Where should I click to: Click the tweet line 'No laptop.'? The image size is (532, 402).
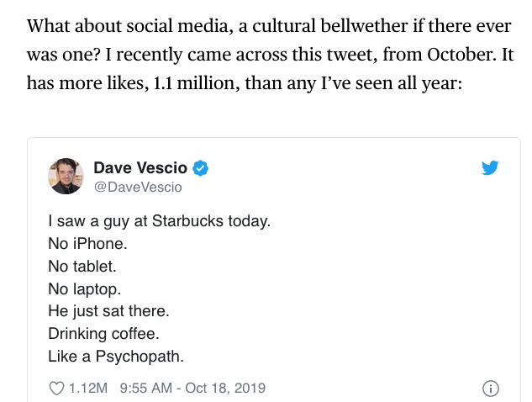pyautogui.click(x=85, y=289)
